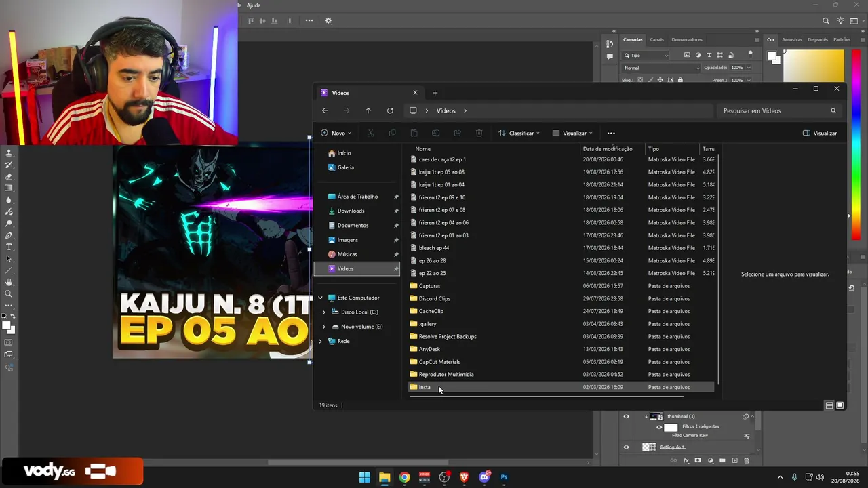Switch to the Degradês tab

tap(818, 39)
